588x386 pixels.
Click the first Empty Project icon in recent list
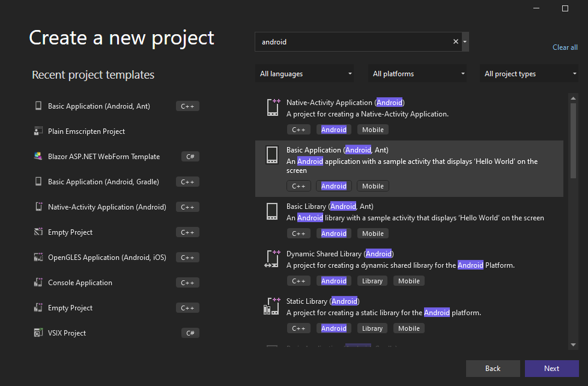[x=38, y=232]
